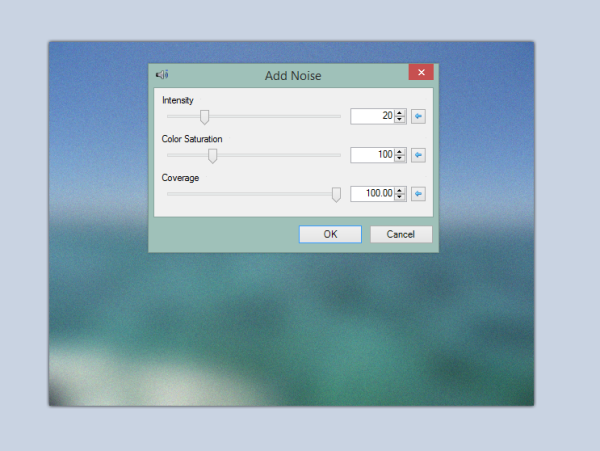Increase Coverage value with up spinner arrow
This screenshot has width=600, height=451.
point(399,190)
